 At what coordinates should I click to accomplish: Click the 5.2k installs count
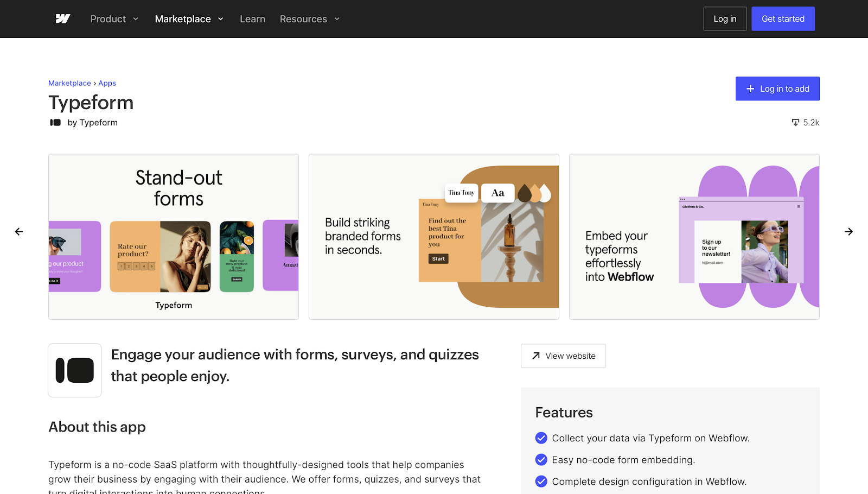811,123
